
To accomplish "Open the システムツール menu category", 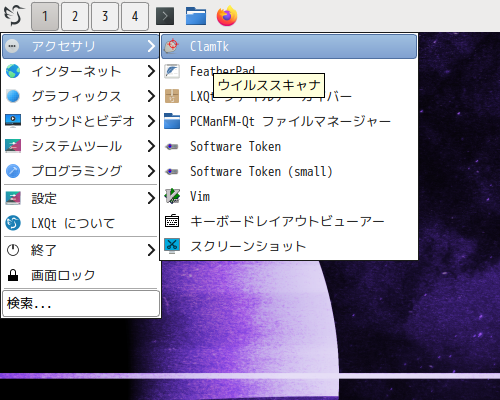I will click(80, 146).
